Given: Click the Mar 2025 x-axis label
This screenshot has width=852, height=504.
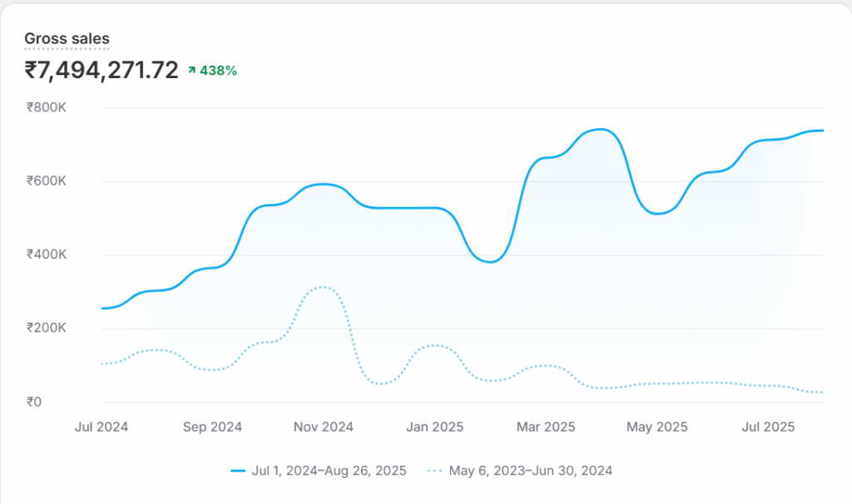Looking at the screenshot, I should tap(546, 427).
